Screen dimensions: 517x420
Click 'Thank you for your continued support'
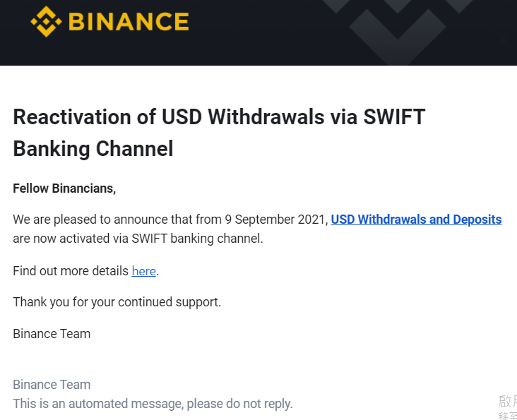pos(117,302)
